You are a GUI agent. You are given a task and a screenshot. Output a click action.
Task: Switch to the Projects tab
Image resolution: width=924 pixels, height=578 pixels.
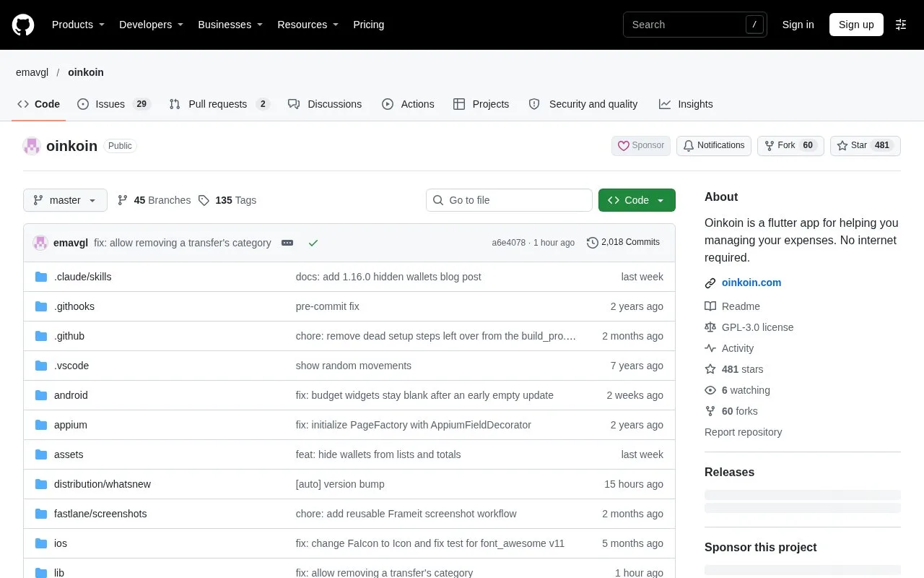pos(481,104)
